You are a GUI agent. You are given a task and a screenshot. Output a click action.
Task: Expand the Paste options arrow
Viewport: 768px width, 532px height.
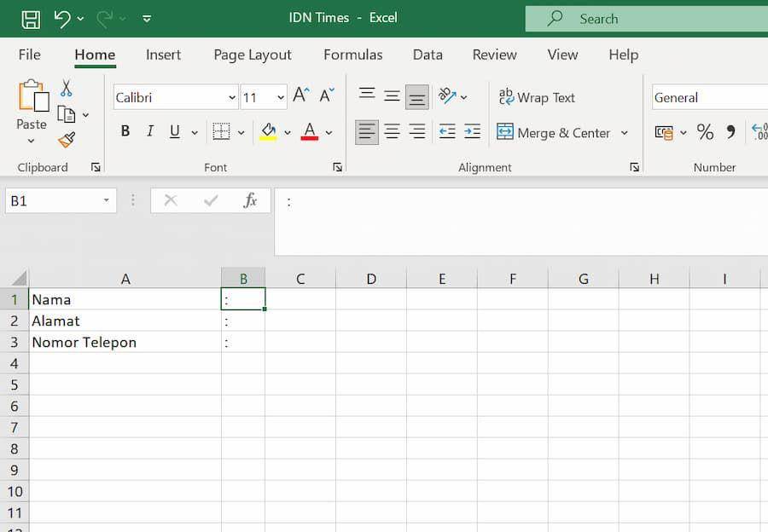pyautogui.click(x=31, y=142)
